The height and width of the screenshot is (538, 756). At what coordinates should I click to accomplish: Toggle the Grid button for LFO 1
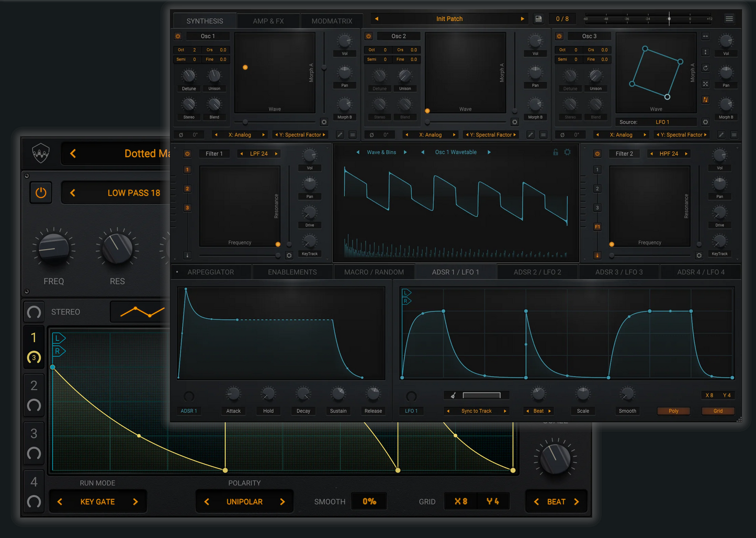pos(718,411)
